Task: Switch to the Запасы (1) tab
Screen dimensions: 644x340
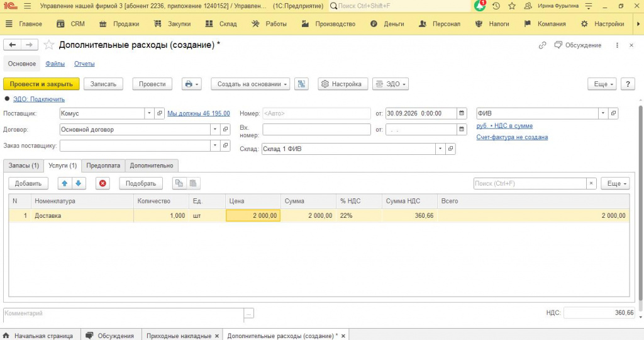Action: click(x=23, y=165)
